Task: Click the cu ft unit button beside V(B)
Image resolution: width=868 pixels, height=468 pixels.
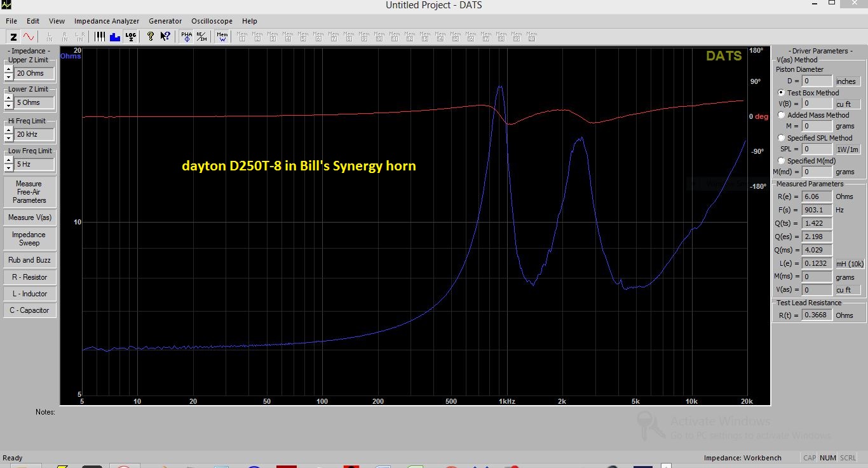Action: [848, 104]
